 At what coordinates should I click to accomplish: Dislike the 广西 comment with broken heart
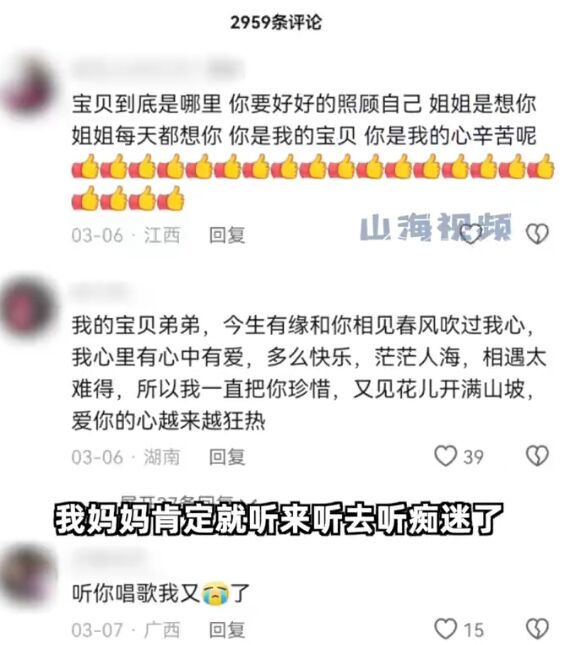click(537, 629)
